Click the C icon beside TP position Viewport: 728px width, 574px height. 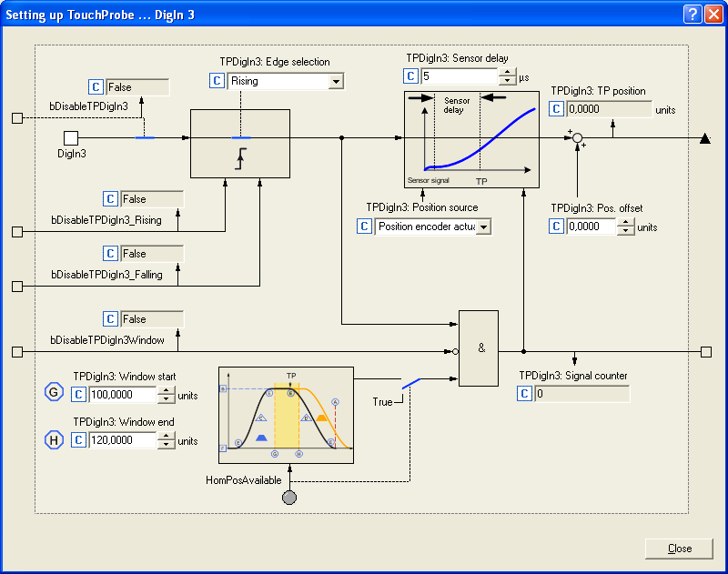(x=557, y=109)
